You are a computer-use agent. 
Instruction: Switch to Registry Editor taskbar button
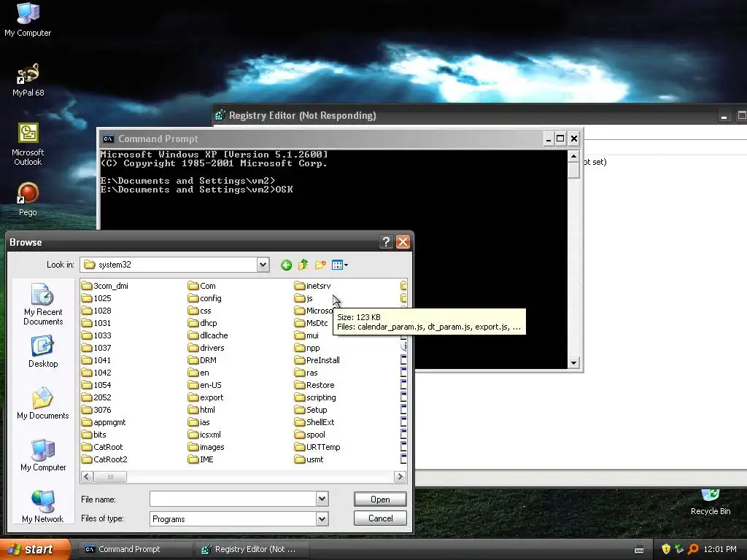252,549
